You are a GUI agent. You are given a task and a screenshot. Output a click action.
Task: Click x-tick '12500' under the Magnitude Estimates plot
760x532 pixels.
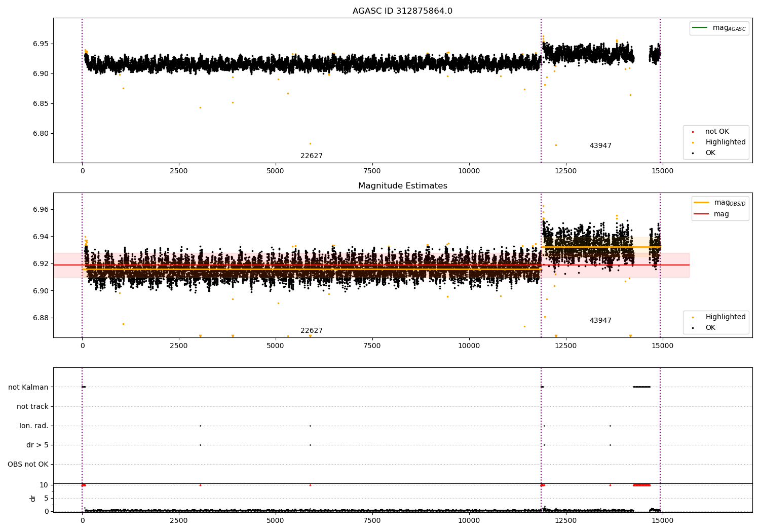pos(565,346)
